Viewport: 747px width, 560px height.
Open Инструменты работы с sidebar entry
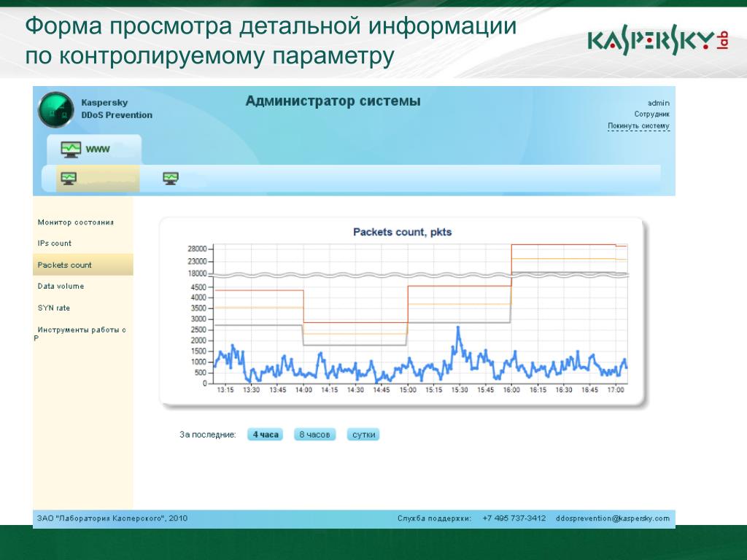pyautogui.click(x=80, y=333)
